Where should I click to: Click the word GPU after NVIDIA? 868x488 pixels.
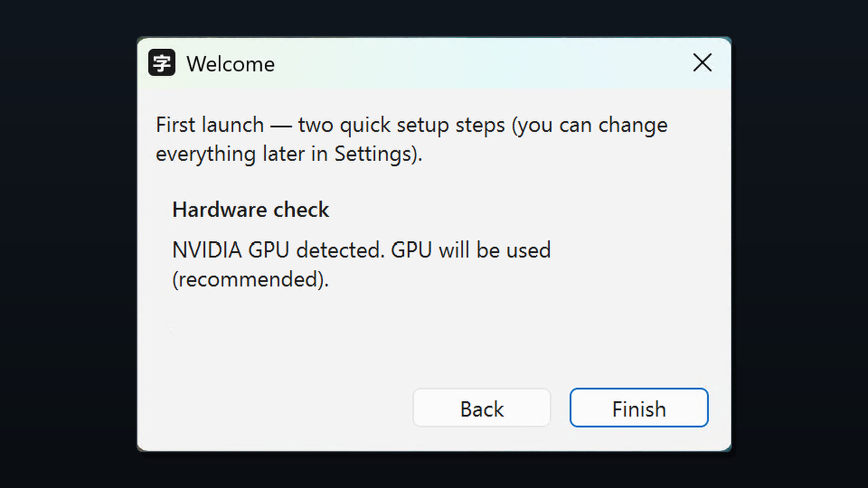point(269,250)
